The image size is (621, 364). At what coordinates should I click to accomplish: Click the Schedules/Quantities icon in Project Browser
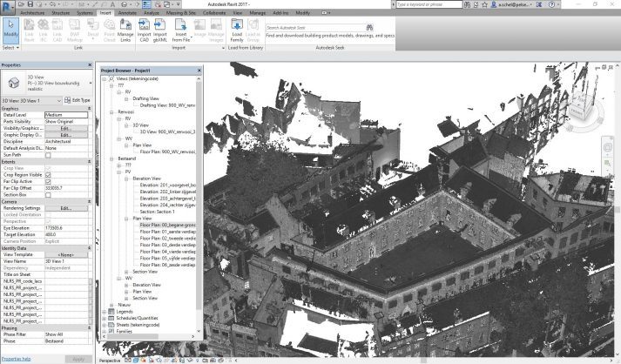coord(111,318)
